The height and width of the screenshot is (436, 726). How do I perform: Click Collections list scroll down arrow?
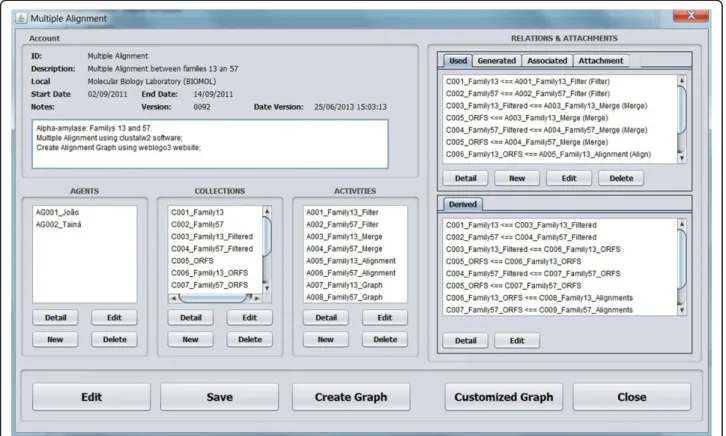pyautogui.click(x=267, y=288)
